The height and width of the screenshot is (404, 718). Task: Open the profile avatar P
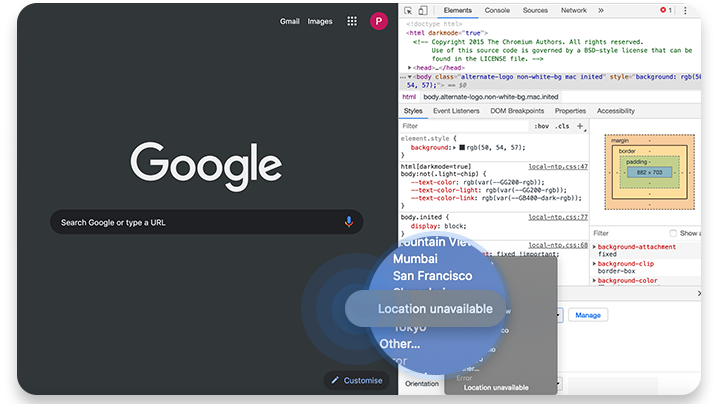(x=379, y=21)
